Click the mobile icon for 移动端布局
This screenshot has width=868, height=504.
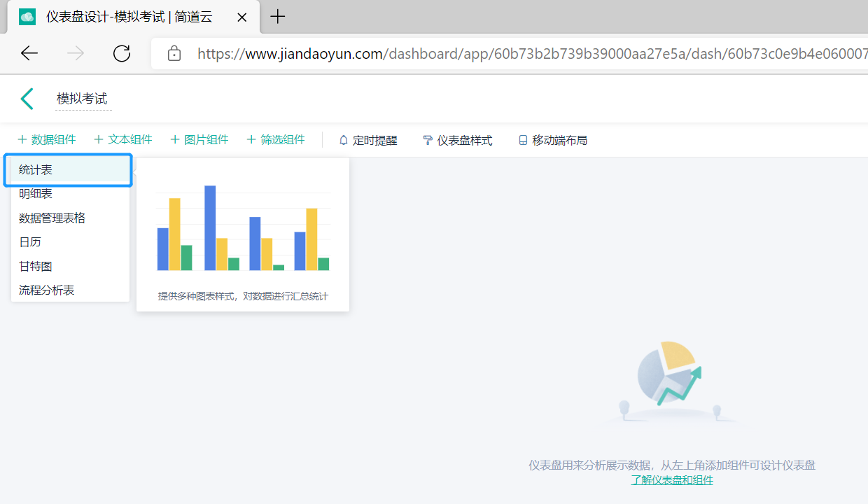523,140
